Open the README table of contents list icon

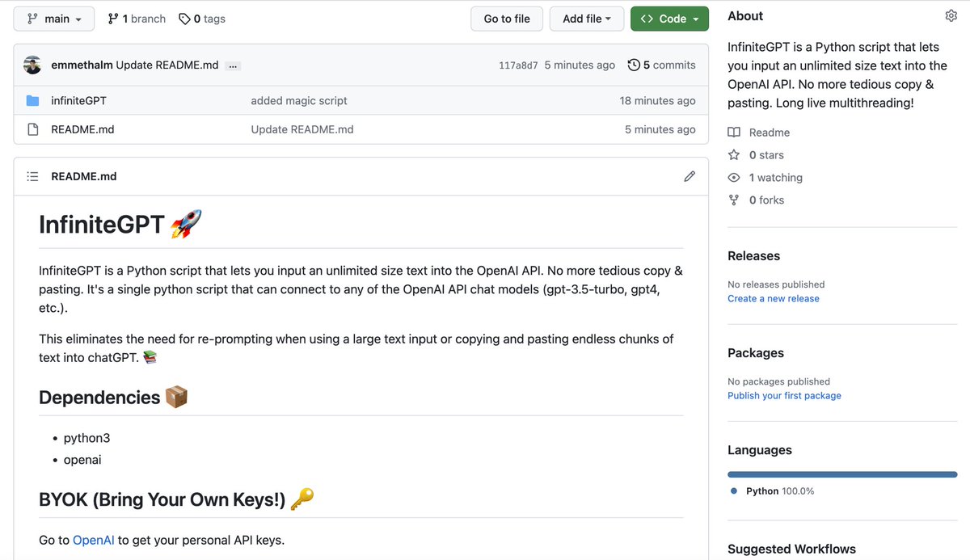click(32, 176)
